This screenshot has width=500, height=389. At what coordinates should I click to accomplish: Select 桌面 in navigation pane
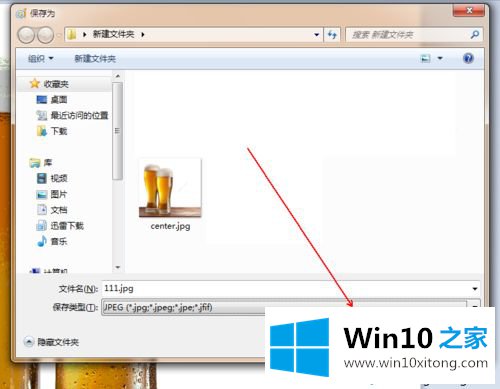59,100
